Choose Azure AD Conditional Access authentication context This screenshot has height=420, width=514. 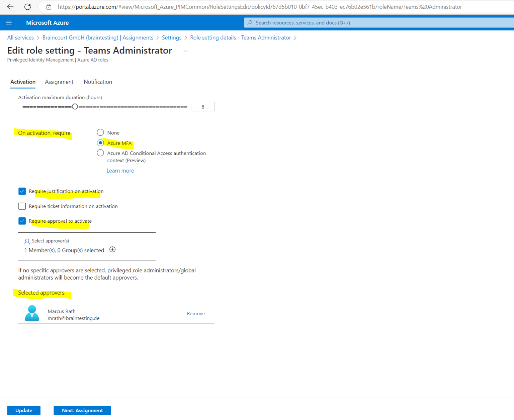(x=100, y=153)
